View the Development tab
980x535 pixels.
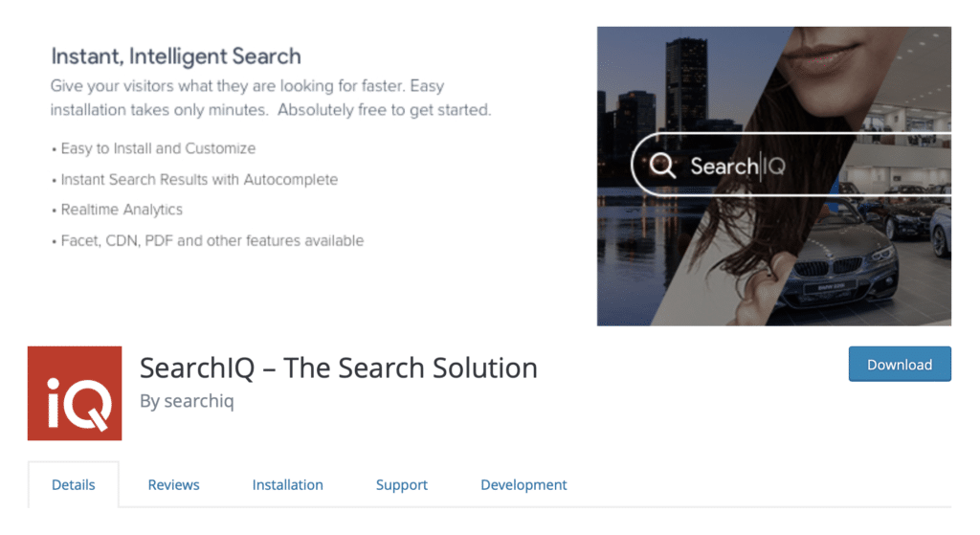pyautogui.click(x=523, y=485)
